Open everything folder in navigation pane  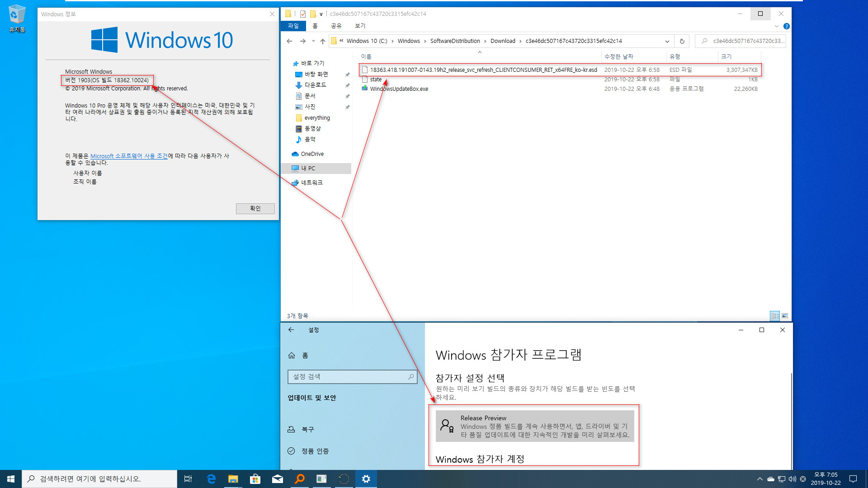click(x=317, y=117)
